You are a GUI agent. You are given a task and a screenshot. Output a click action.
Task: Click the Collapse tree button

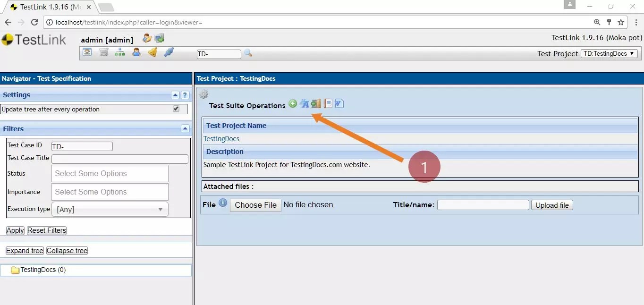point(67,251)
